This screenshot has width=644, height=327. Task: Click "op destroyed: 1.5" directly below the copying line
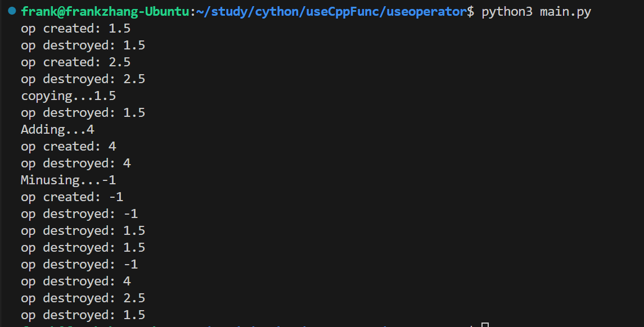click(83, 113)
